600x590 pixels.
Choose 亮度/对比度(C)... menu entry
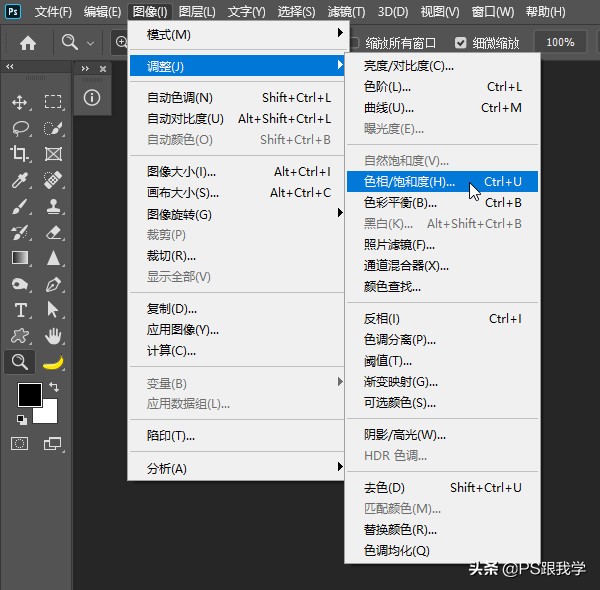click(442, 66)
